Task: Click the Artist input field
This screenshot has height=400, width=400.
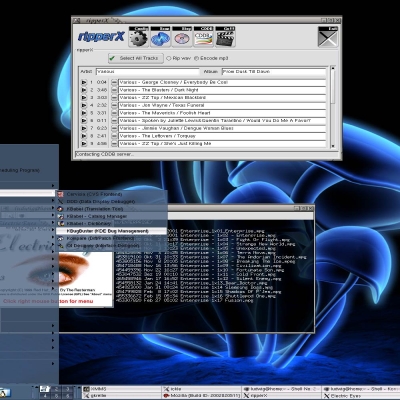Action: click(148, 72)
